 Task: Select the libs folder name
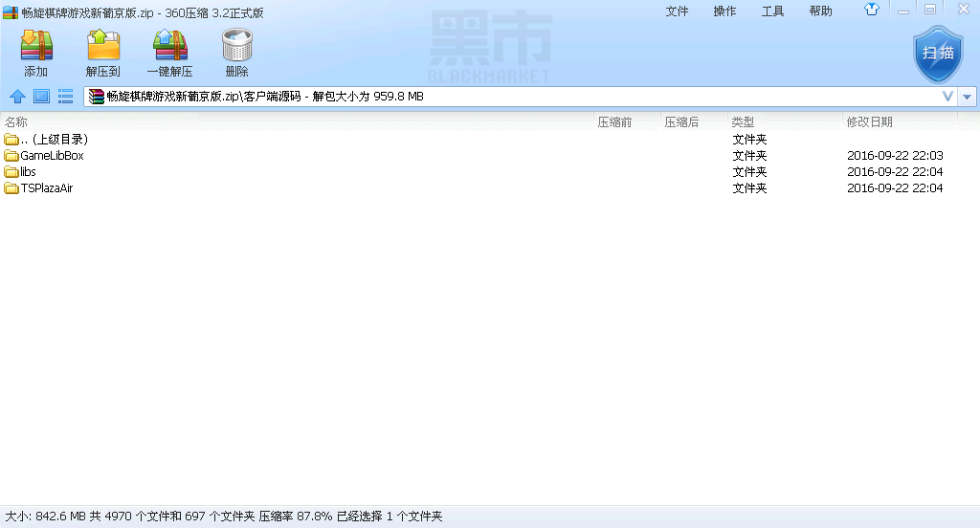(x=28, y=172)
